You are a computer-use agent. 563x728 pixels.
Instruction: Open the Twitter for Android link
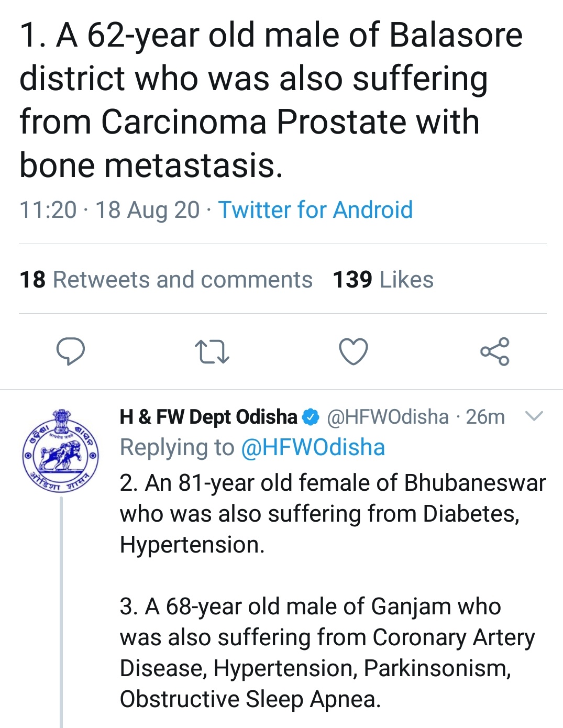point(315,210)
